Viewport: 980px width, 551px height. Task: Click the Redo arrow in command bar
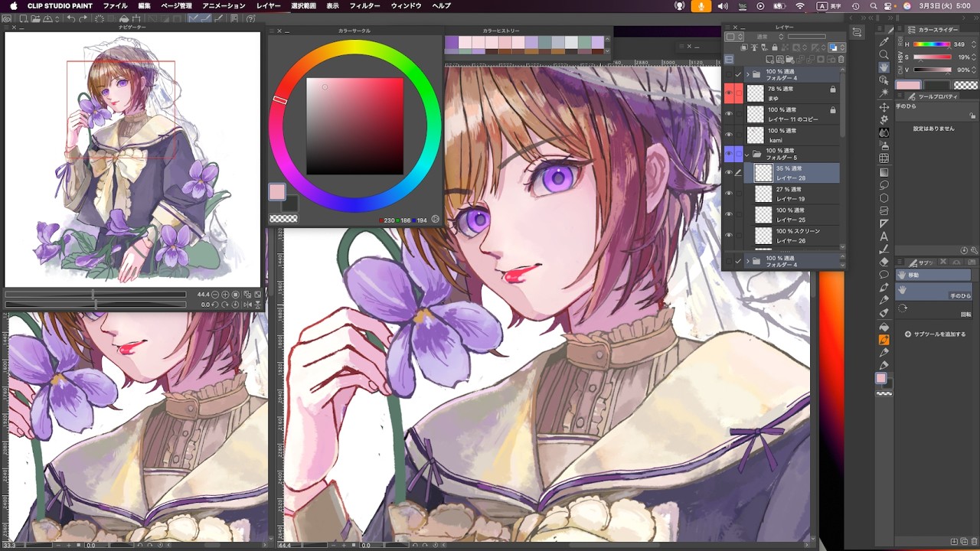(83, 18)
